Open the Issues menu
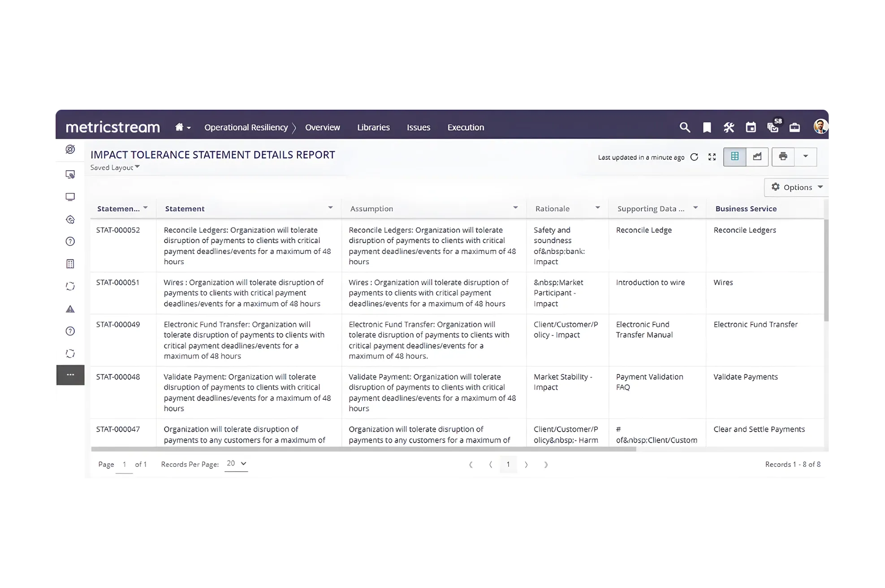This screenshot has width=885, height=588. coord(418,128)
